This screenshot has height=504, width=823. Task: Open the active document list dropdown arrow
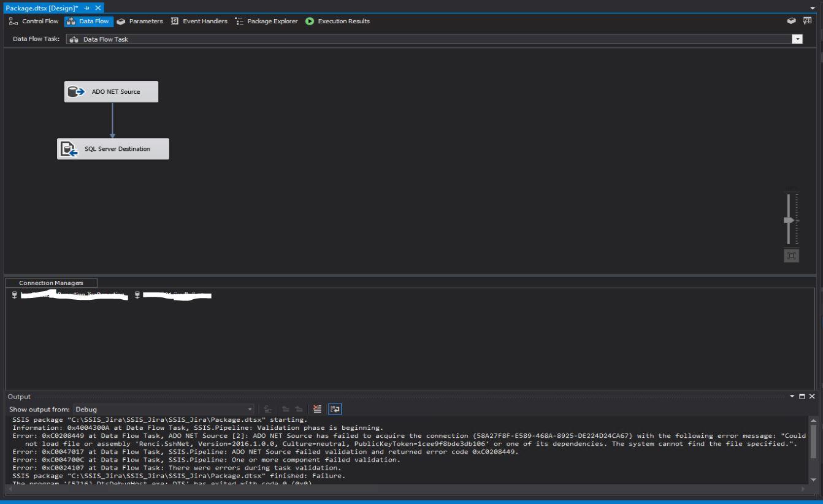(813, 8)
